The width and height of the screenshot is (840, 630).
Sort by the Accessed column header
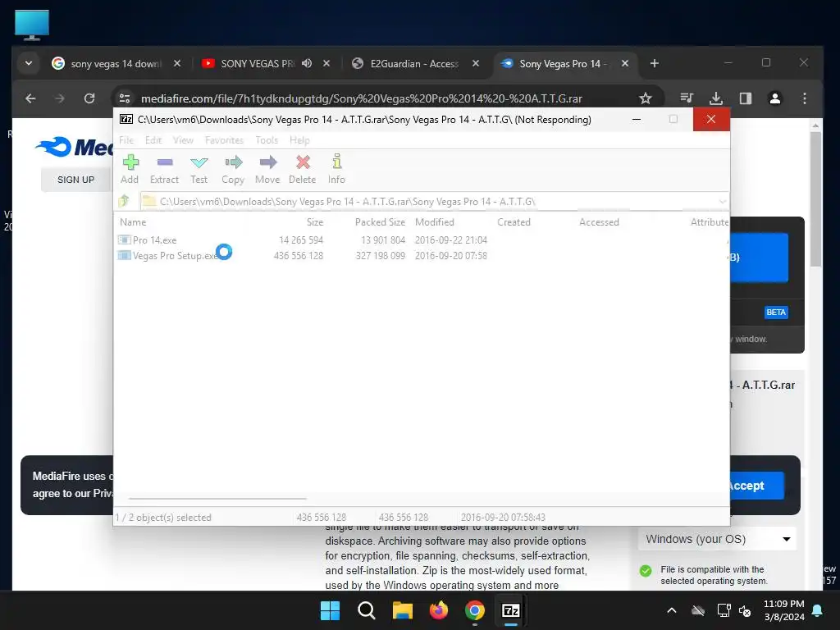(x=599, y=221)
